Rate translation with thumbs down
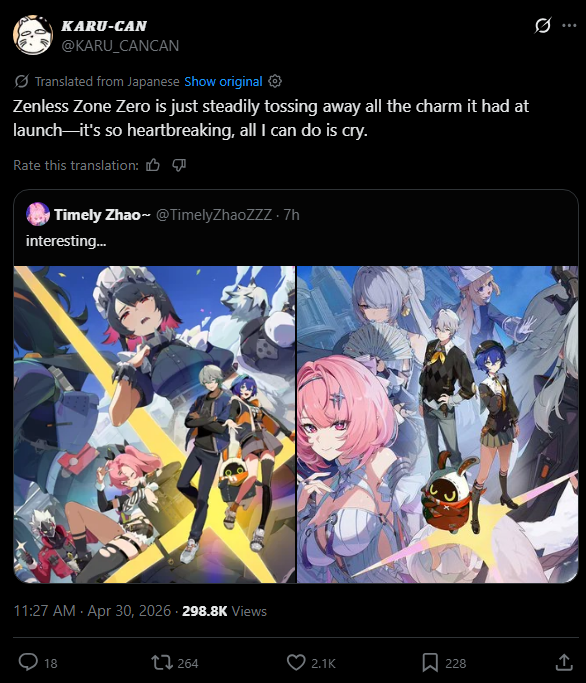Viewport: 586px width, 683px height. pyautogui.click(x=179, y=165)
